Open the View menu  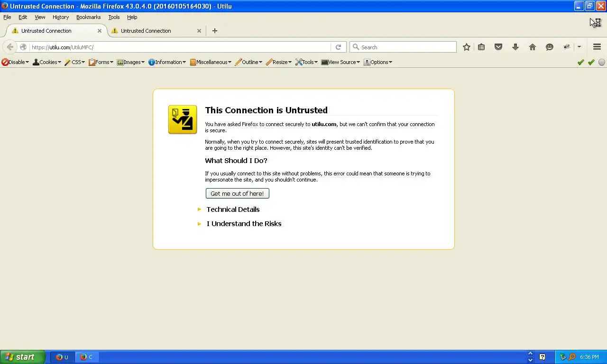tap(40, 17)
